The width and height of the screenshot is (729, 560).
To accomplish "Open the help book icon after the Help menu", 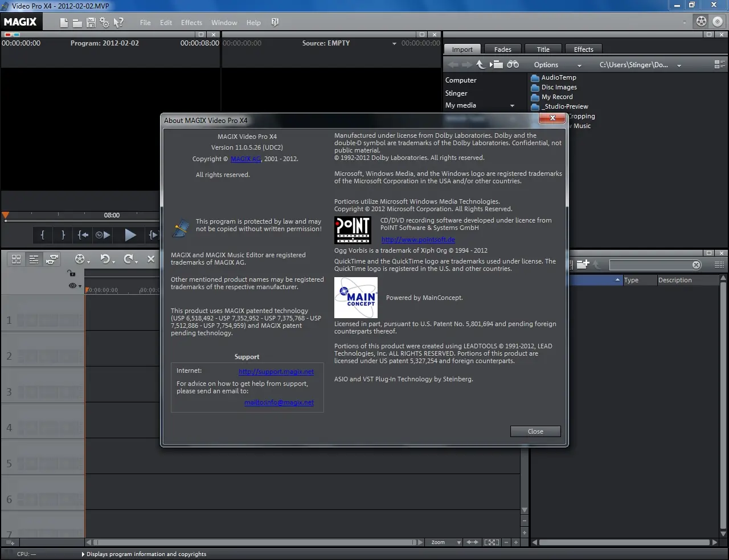I will click(275, 22).
